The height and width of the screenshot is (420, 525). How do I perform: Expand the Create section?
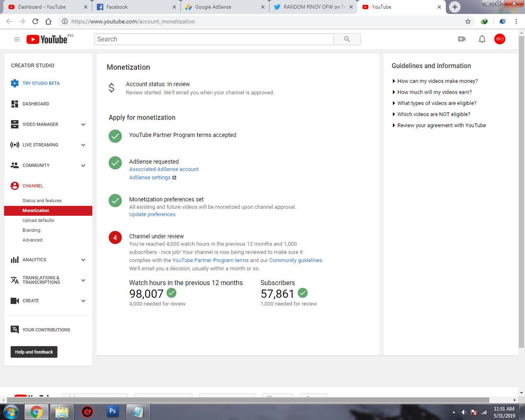pos(83,301)
